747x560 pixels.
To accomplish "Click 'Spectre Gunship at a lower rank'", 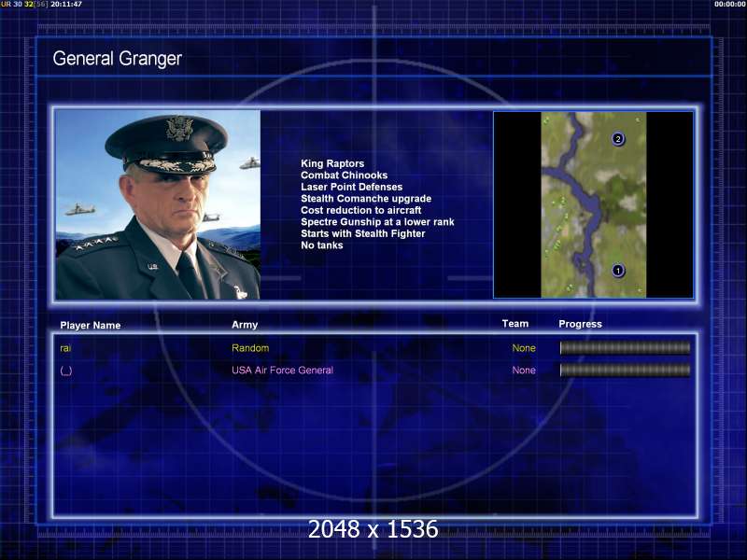I will (377, 222).
